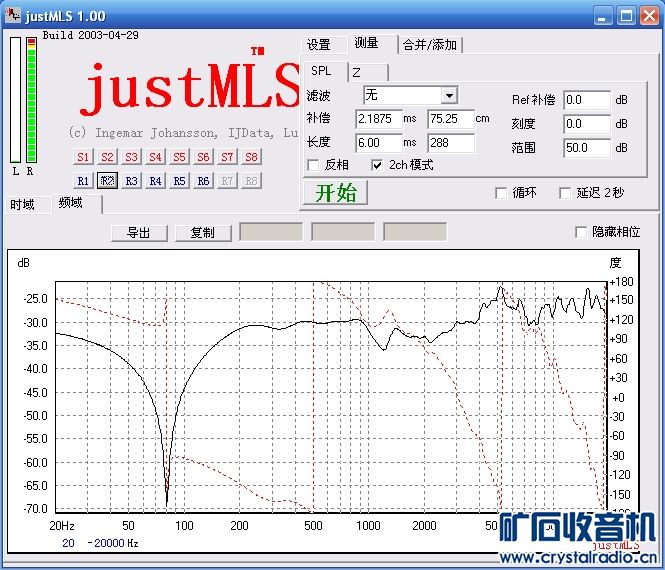Select memory slot S3
The image size is (665, 570).
131,157
